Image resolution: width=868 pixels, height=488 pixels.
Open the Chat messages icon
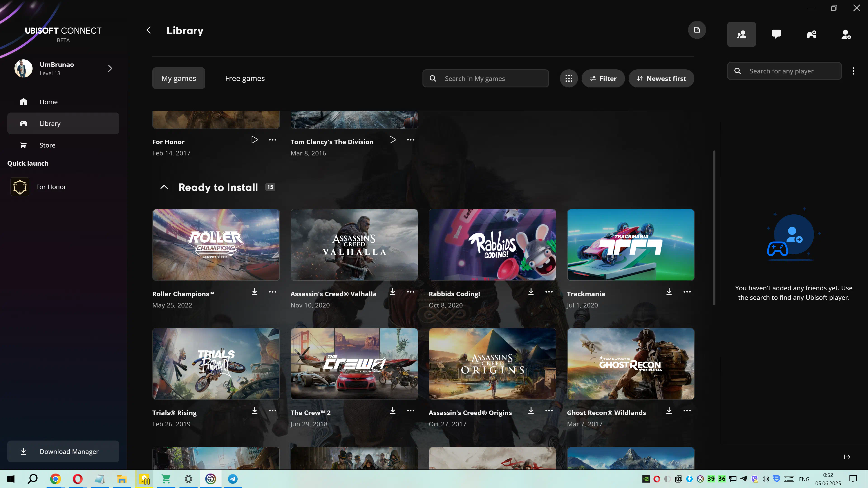pos(776,34)
